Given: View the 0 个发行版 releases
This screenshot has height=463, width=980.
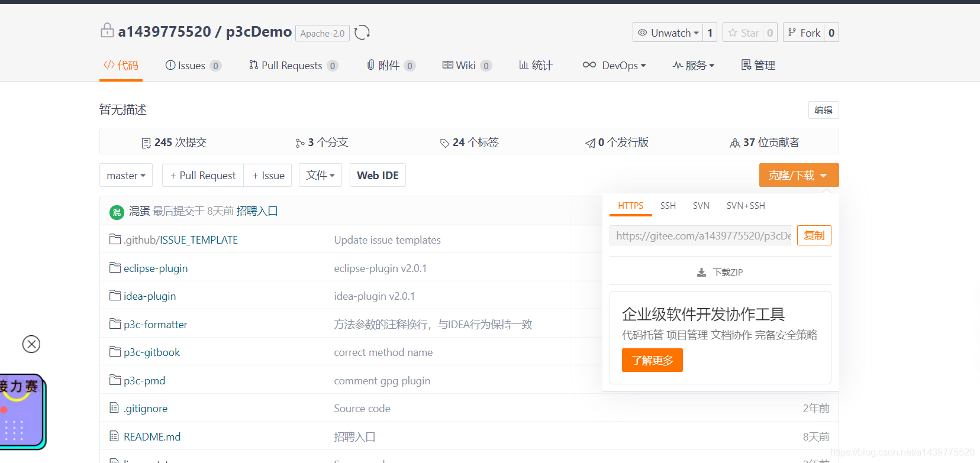Looking at the screenshot, I should pos(617,143).
